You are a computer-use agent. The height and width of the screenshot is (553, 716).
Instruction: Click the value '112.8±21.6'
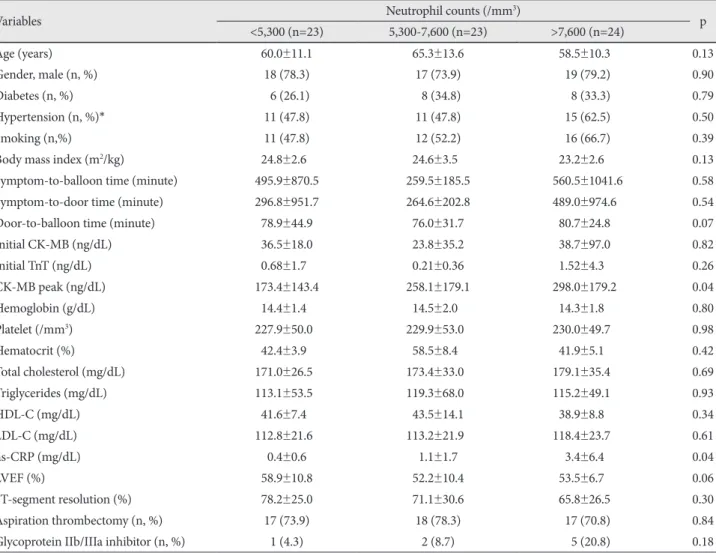coord(284,436)
